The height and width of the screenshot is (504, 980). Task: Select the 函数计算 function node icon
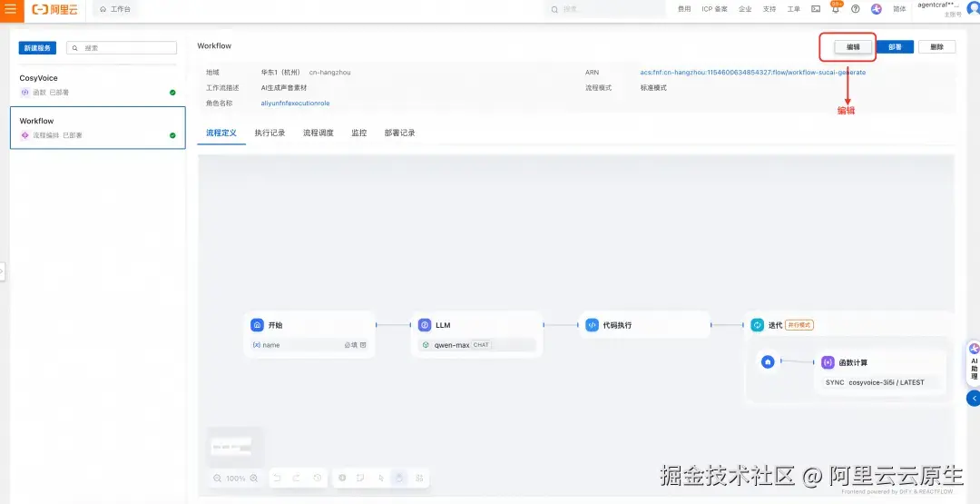828,362
